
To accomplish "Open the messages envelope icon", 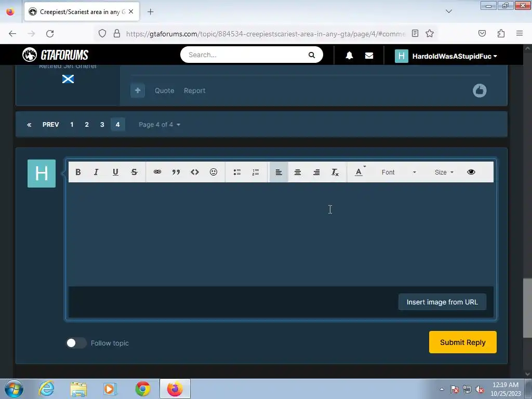I will pos(369,56).
